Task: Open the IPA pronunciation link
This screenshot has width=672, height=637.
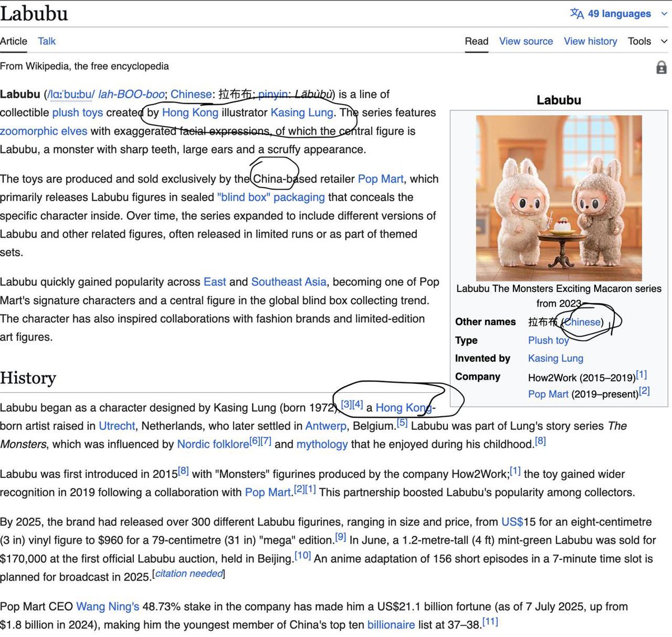Action: coord(71,94)
